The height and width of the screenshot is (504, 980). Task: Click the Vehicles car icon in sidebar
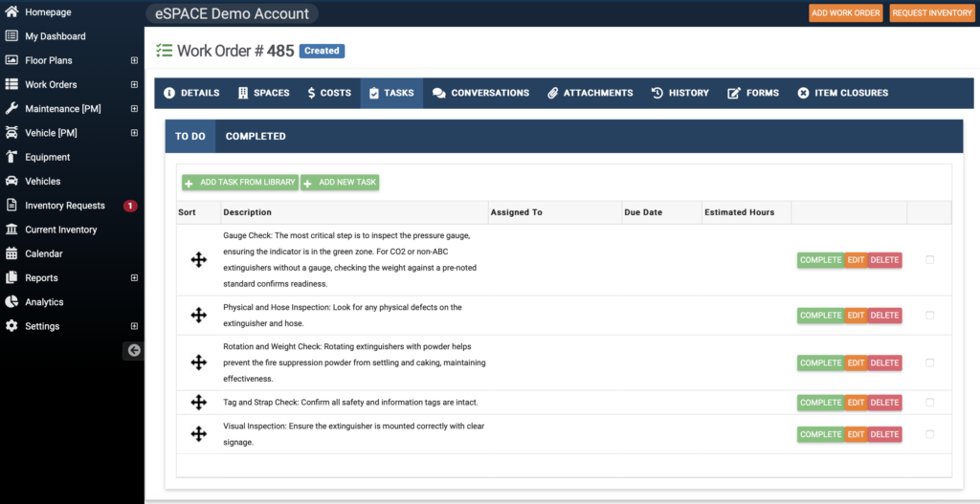[11, 181]
